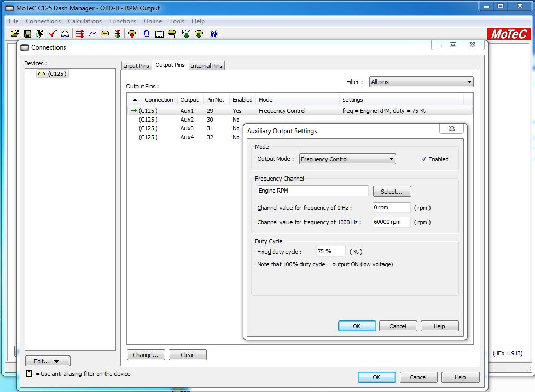Restore the Connections window size
The width and height of the screenshot is (535, 392).
[453, 45]
